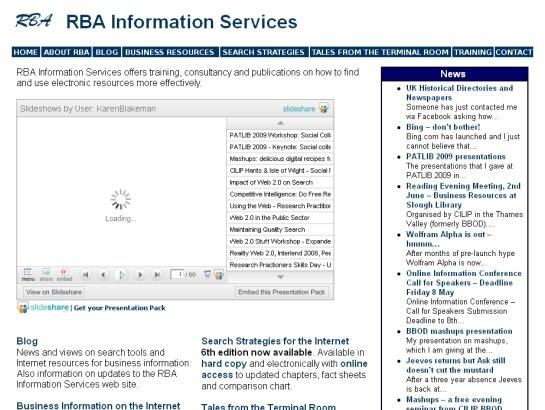
Task: Advance to next slide
Action: point(140,275)
